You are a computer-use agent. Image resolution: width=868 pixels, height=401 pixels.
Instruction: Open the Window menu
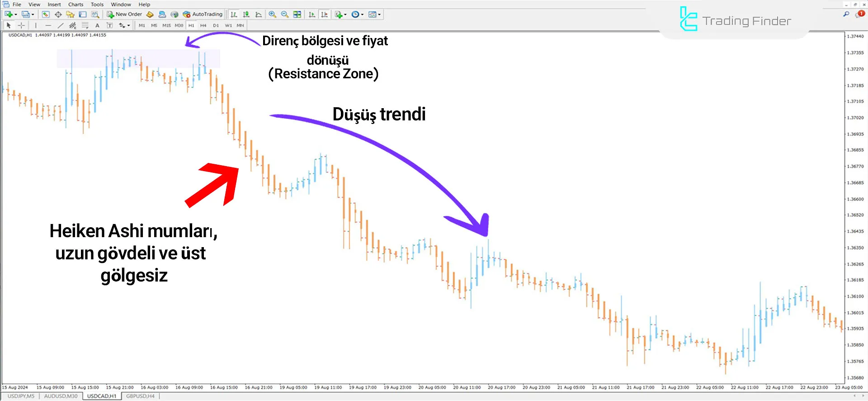[x=121, y=5]
